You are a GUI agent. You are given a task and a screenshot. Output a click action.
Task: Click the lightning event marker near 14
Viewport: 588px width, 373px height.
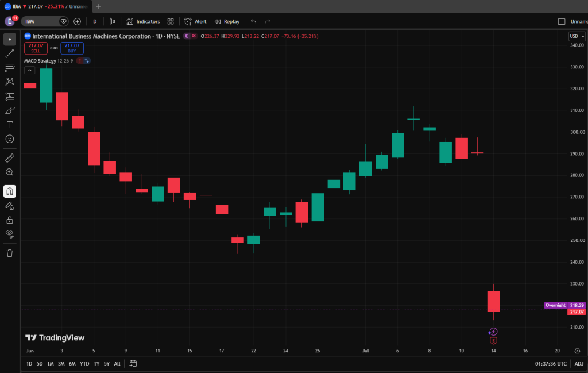493,332
